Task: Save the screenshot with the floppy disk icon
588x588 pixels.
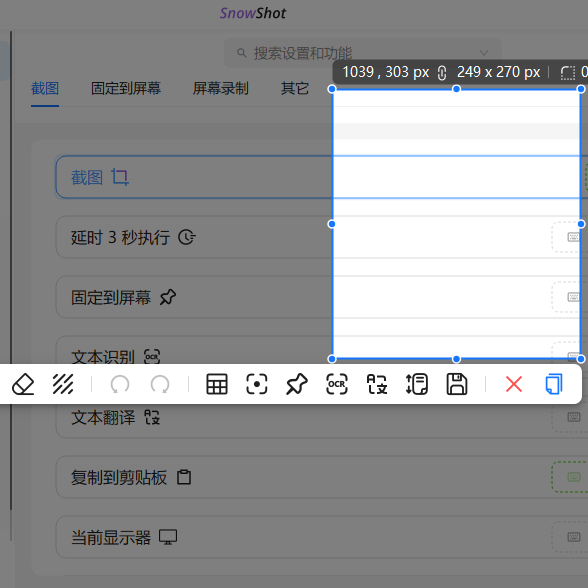Action: [457, 384]
